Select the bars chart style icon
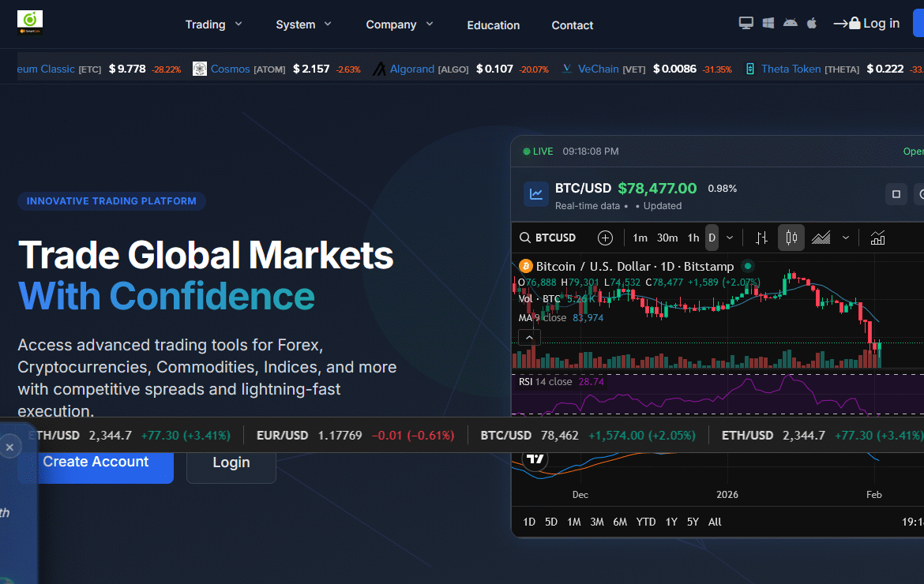 761,238
